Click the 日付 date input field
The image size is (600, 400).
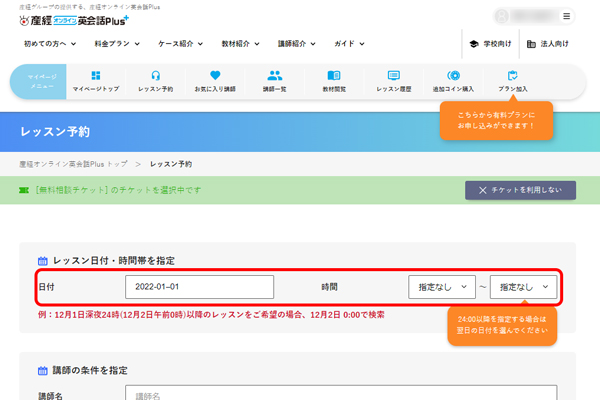click(x=199, y=287)
